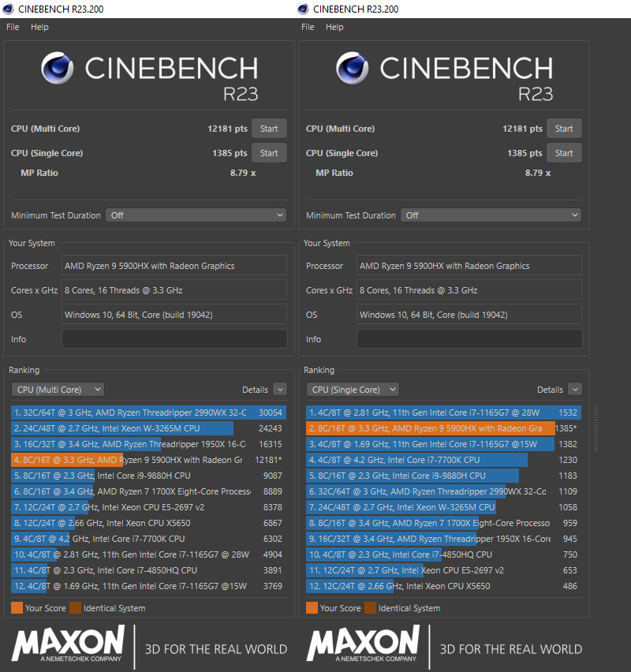The height and width of the screenshot is (672, 631).
Task: Open the CPU (Single Core) ranking dropdown
Action: pyautogui.click(x=353, y=390)
